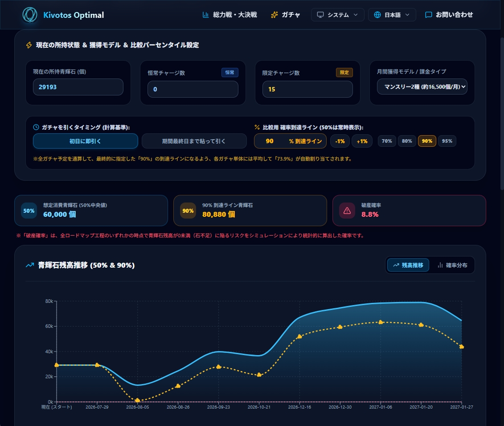Switch to the 残高推移 chart tab

408,265
